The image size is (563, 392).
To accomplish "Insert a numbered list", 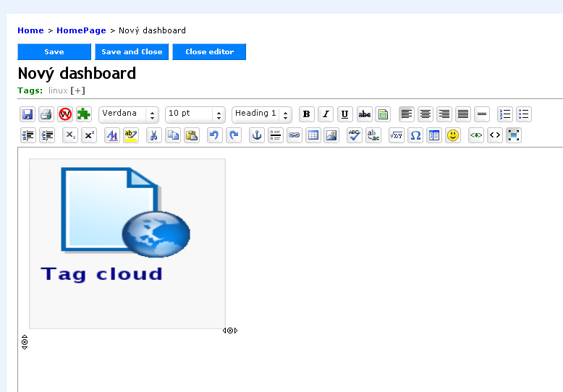I will pyautogui.click(x=505, y=114).
